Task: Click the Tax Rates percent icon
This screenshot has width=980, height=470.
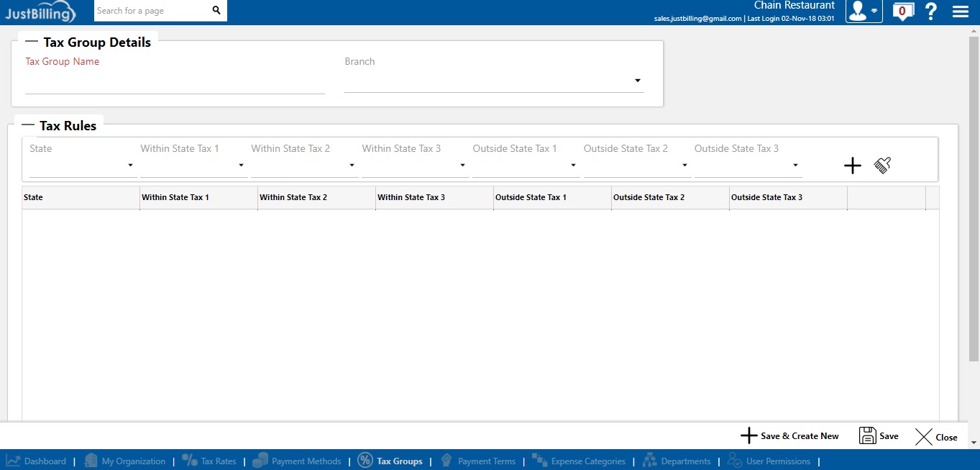Action: click(x=190, y=461)
